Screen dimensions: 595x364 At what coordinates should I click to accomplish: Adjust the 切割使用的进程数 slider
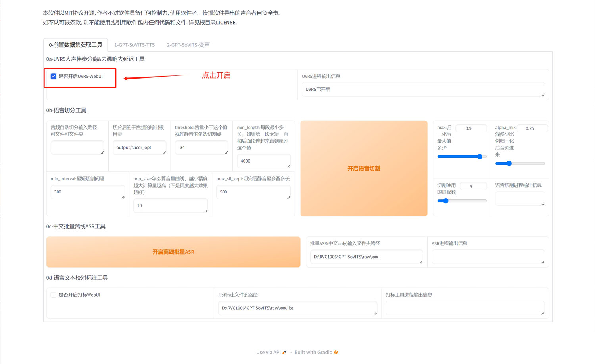tap(462, 201)
